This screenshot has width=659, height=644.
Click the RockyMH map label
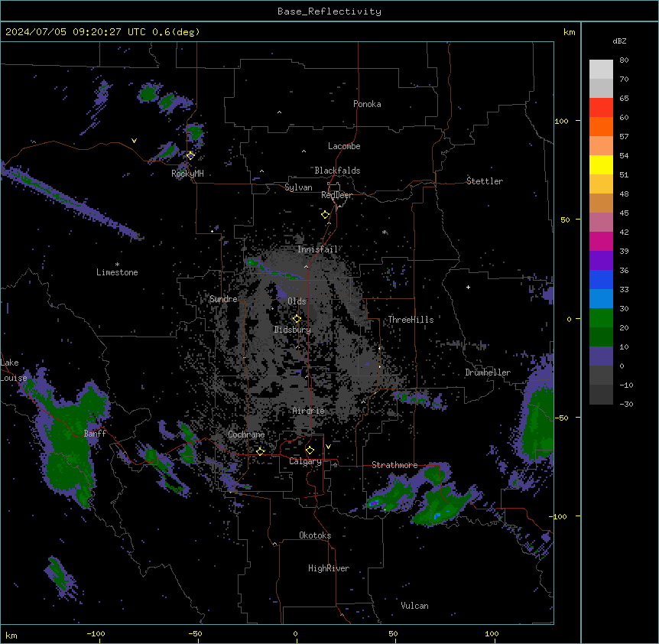[187, 174]
